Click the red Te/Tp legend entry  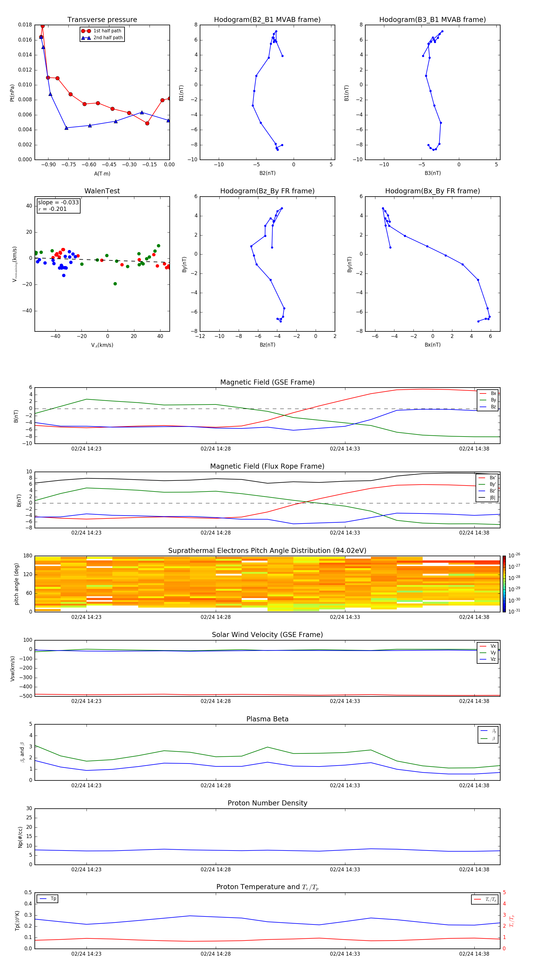[x=485, y=899]
